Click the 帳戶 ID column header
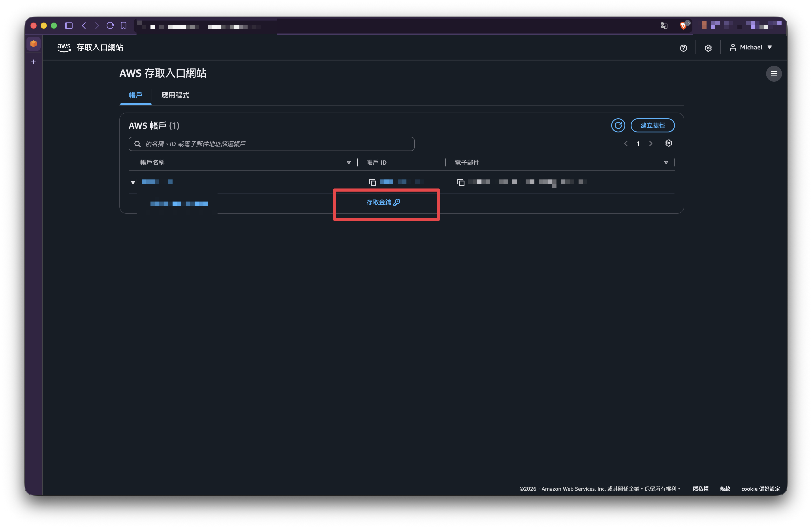 (x=377, y=162)
